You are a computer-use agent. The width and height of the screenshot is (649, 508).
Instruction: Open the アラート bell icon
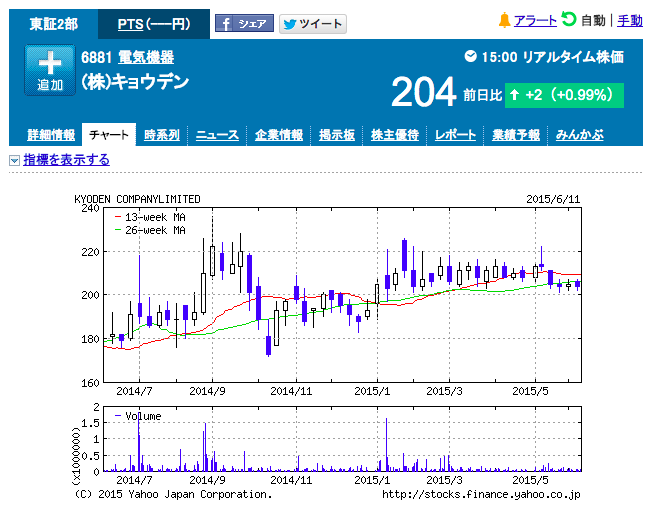(505, 20)
